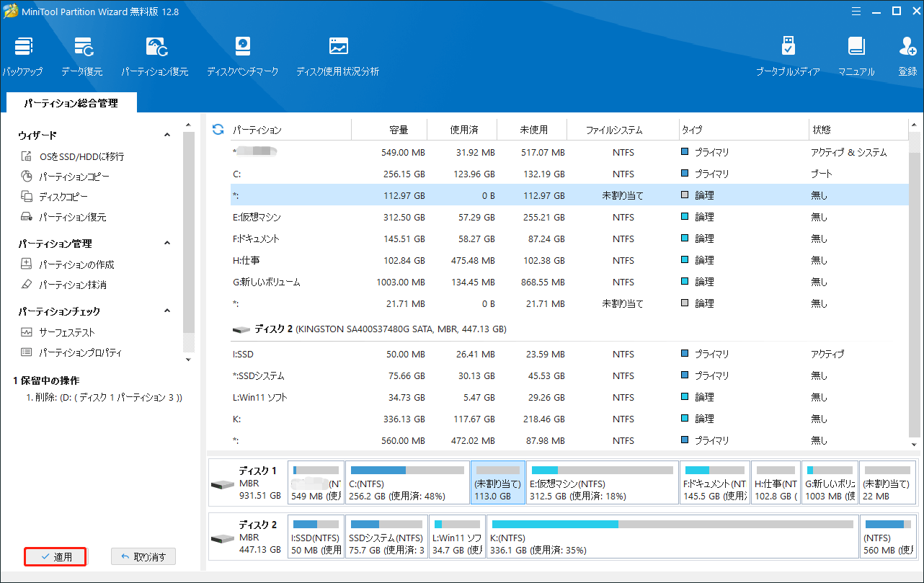The width and height of the screenshot is (924, 583).
Task: Start パーティションコピー wizard
Action: pos(65,177)
